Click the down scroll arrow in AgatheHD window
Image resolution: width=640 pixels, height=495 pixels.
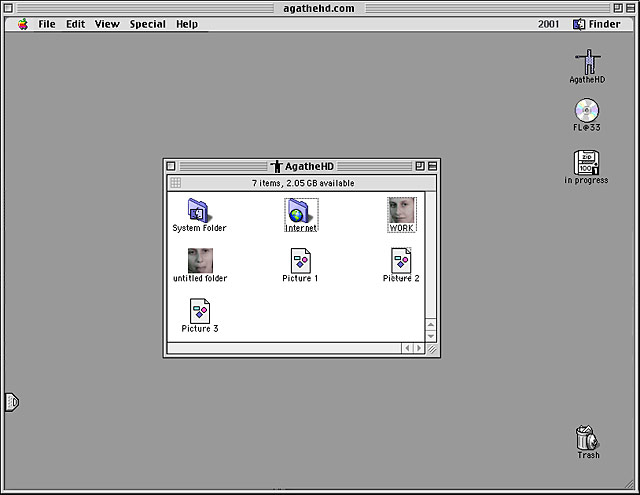tap(431, 337)
